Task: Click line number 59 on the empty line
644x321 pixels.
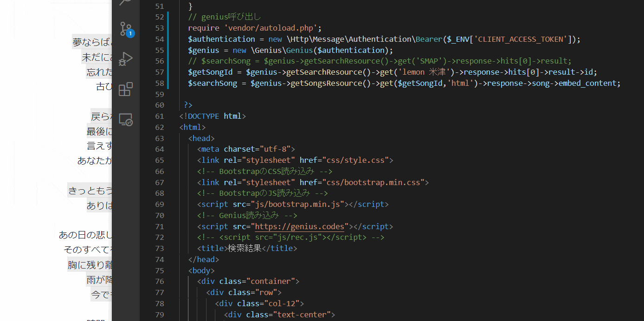Action: 159,94
